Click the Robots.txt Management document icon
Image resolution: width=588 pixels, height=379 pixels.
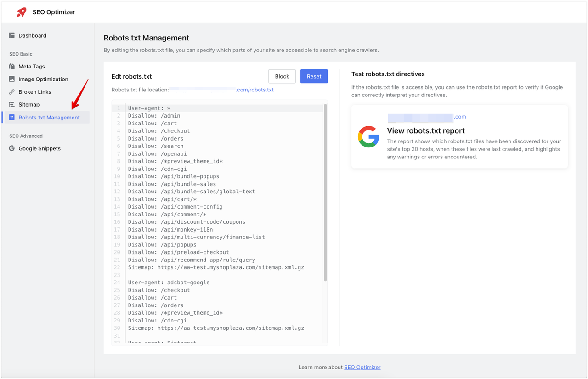[x=12, y=118]
